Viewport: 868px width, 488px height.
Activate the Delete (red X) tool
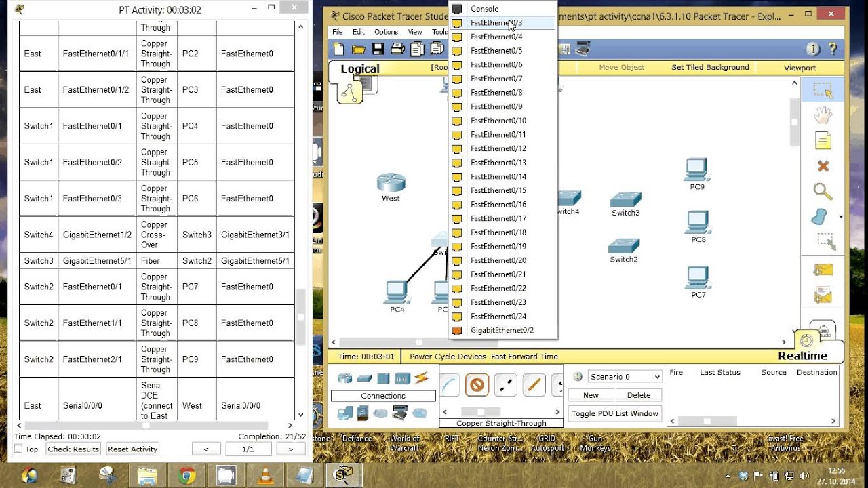click(x=823, y=166)
